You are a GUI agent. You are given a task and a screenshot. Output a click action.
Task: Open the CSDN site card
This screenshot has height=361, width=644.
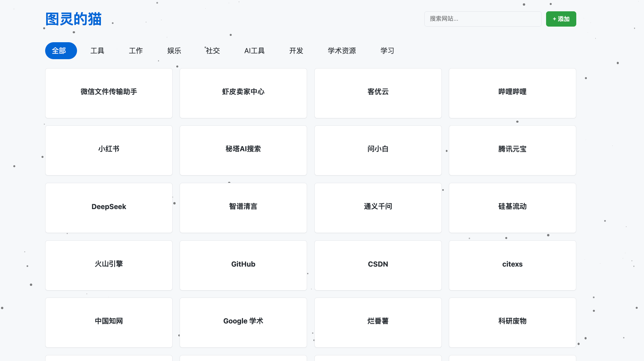click(x=378, y=265)
